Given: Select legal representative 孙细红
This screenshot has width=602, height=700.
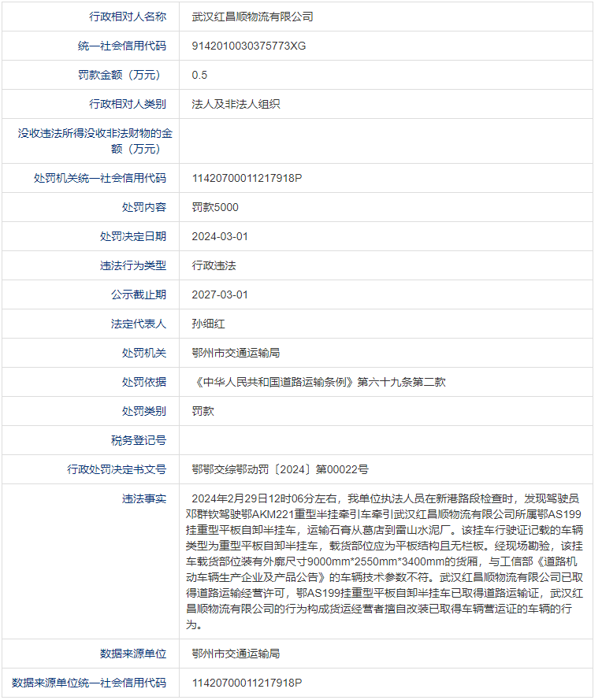Looking at the screenshot, I should [208, 324].
